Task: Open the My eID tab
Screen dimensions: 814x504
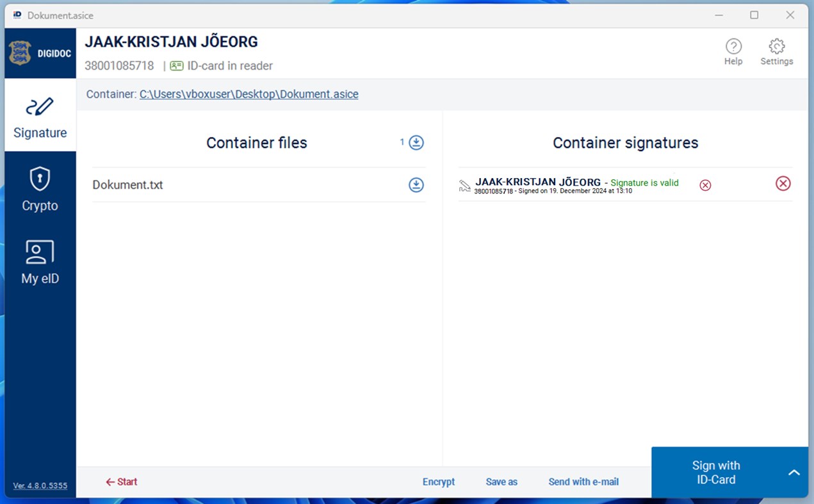Action: pos(40,261)
